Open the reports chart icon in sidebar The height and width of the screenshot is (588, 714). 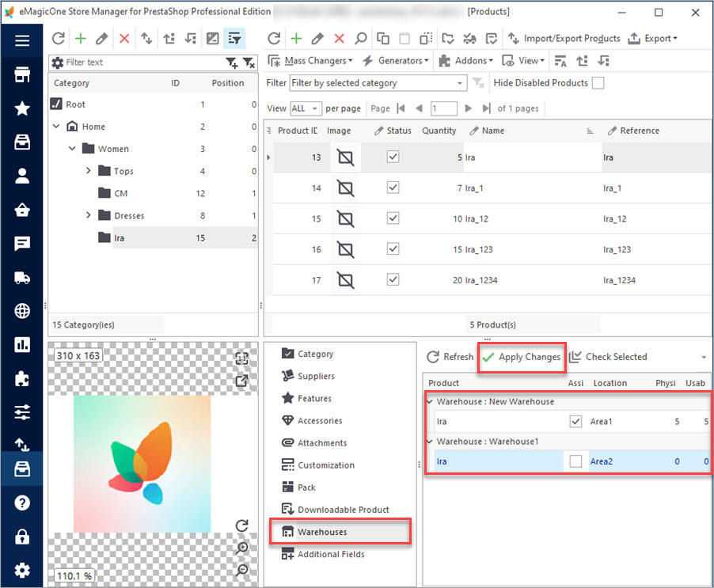[22, 344]
